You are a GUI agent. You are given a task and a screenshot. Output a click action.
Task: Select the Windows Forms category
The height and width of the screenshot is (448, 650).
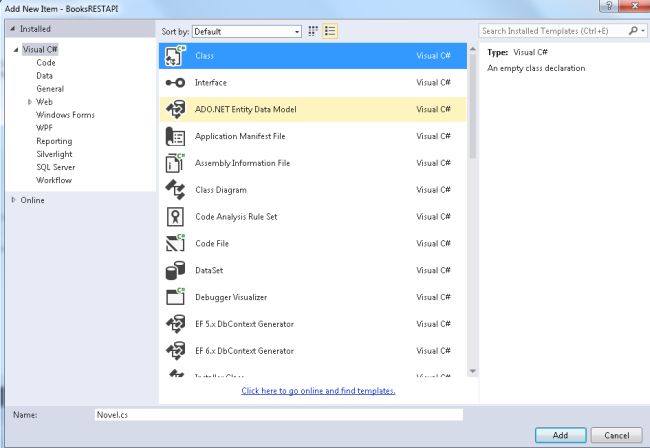click(65, 115)
